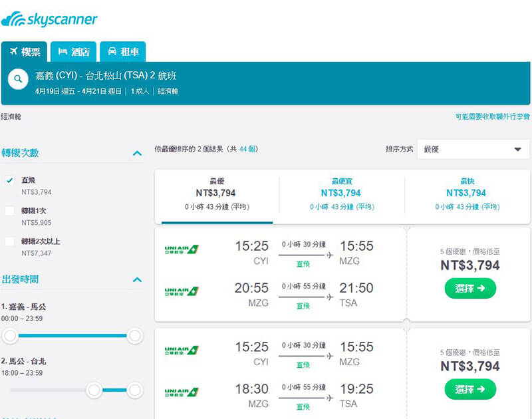Click the 4月19日 - 4月21日 dates text
Viewport: 532px width, 419px height.
pyautogui.click(x=78, y=91)
